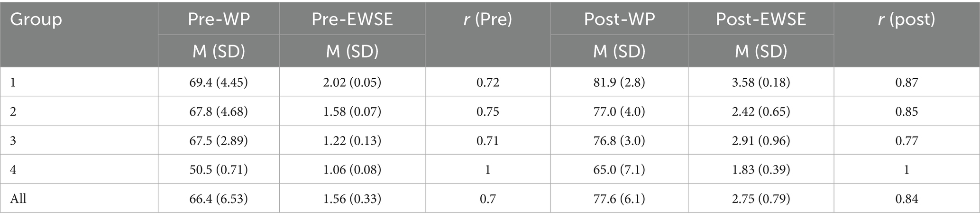Select the r (post) value 0.84

(907, 199)
